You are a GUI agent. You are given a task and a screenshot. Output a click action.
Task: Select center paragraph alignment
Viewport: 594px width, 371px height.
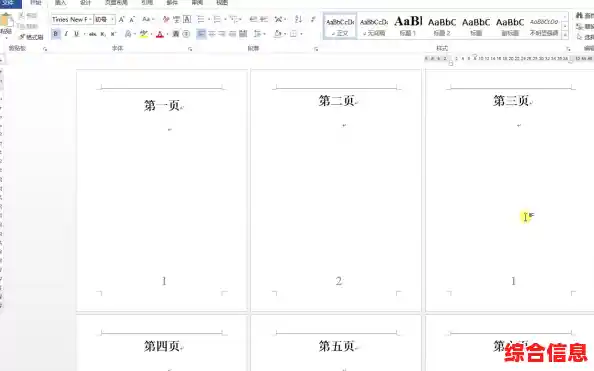[x=212, y=34]
